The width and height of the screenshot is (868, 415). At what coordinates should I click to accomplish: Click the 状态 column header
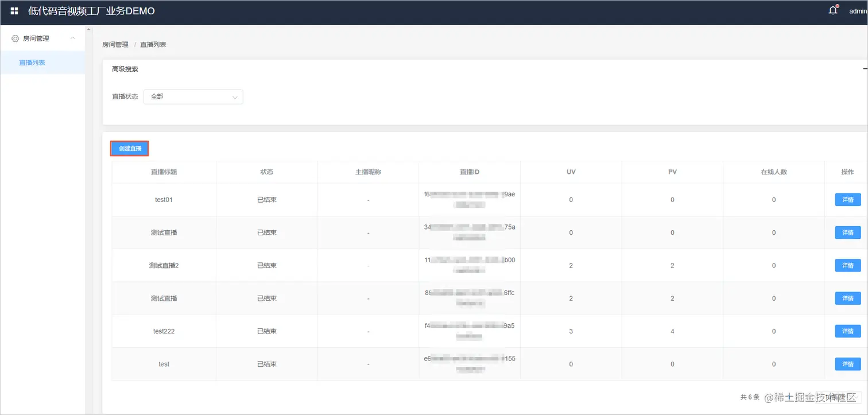[266, 172]
